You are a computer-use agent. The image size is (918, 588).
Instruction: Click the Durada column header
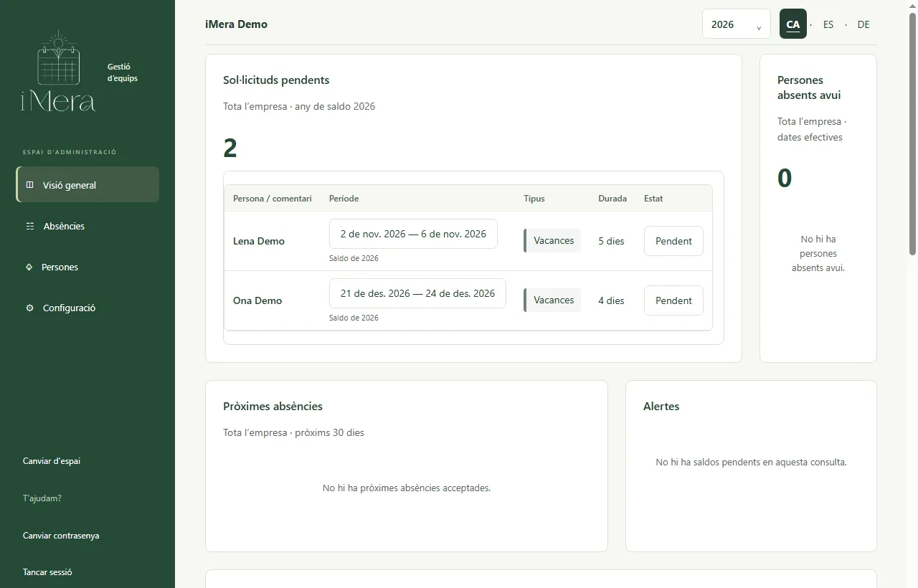pos(612,199)
